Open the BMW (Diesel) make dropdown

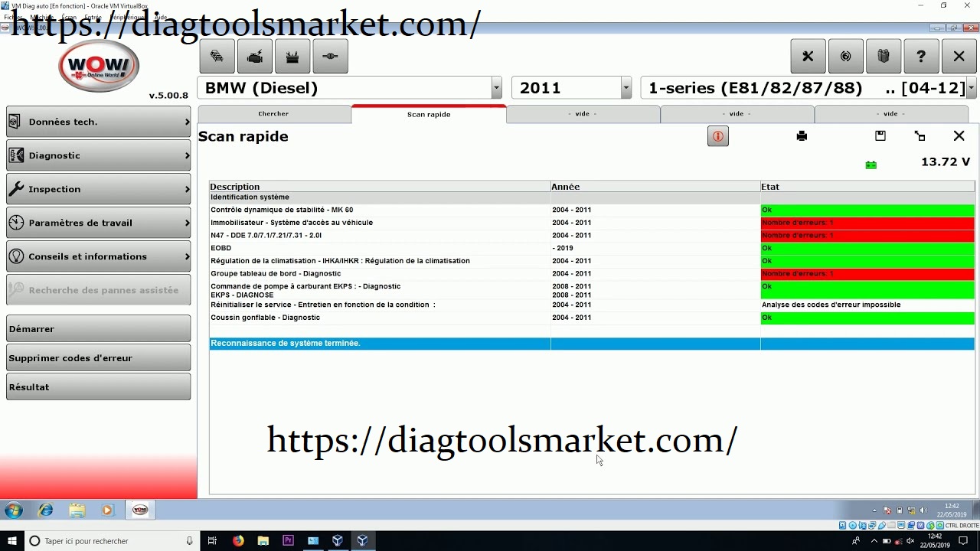coord(496,88)
